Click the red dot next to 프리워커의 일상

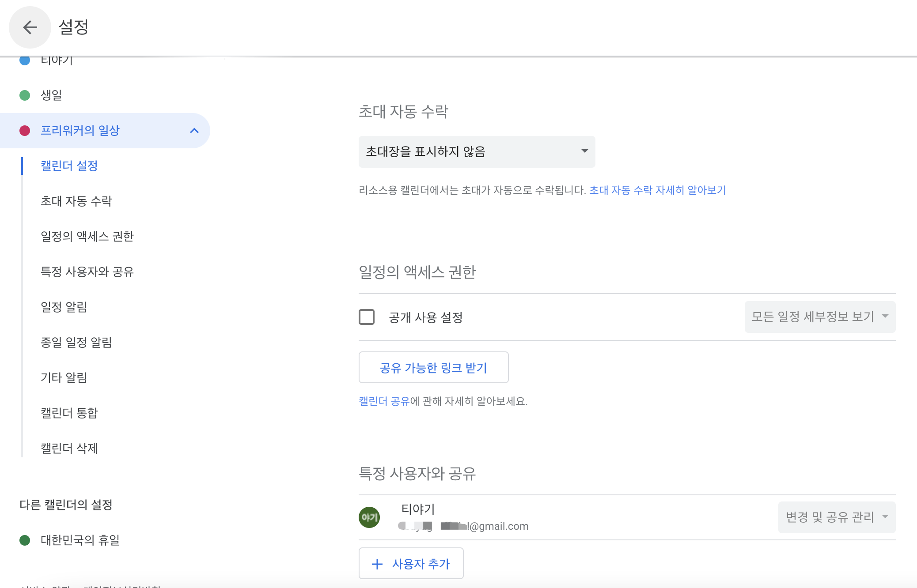click(x=24, y=130)
